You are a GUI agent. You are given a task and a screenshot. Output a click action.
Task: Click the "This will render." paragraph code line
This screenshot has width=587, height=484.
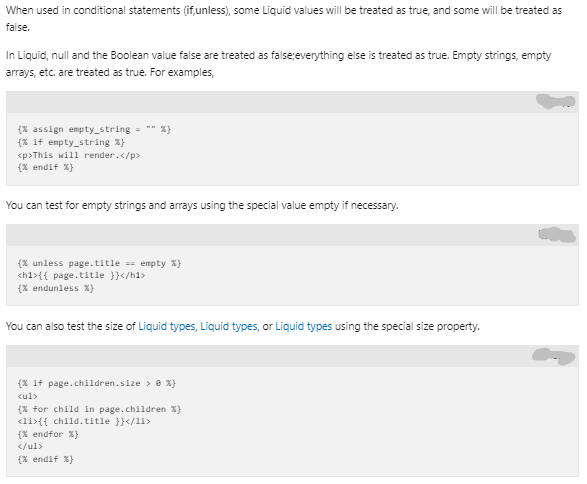point(79,155)
